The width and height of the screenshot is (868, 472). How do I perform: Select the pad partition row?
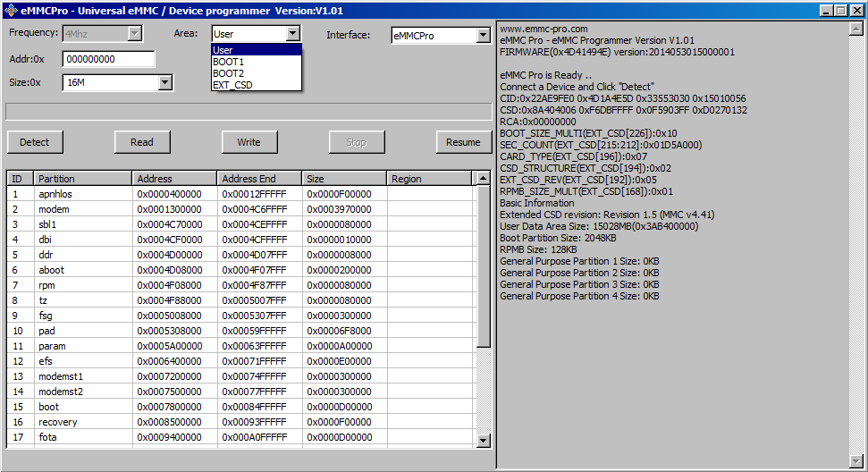240,331
